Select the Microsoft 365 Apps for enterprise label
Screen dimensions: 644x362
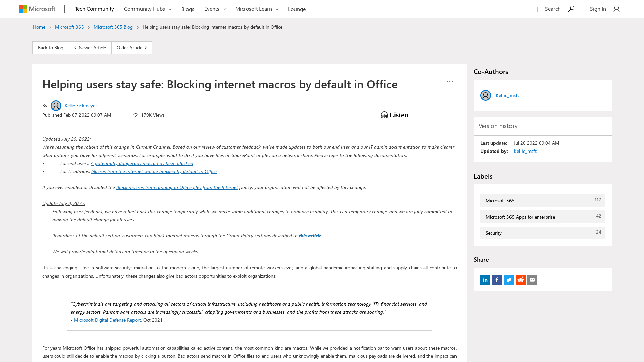(543, 217)
